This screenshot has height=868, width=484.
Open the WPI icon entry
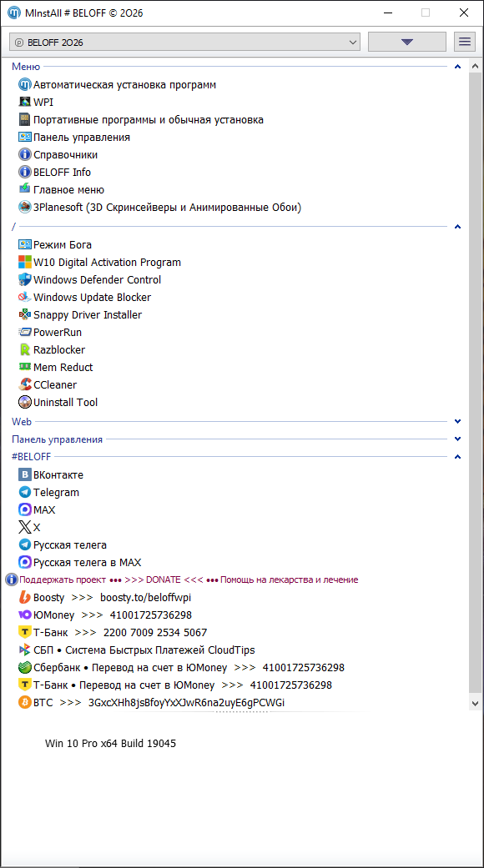25,102
